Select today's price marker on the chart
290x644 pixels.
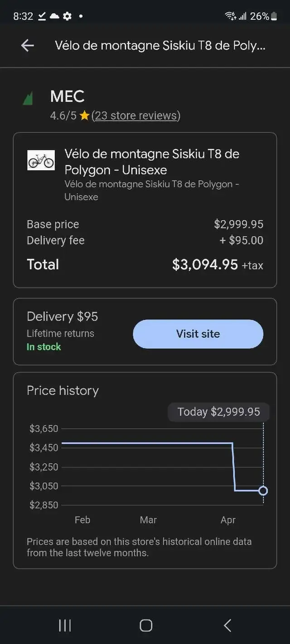pyautogui.click(x=263, y=490)
